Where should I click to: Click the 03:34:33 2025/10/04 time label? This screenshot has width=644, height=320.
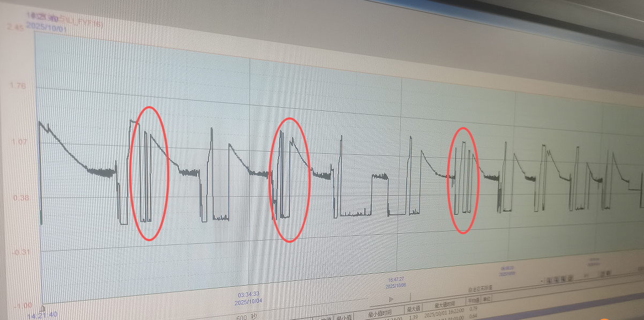click(x=249, y=298)
